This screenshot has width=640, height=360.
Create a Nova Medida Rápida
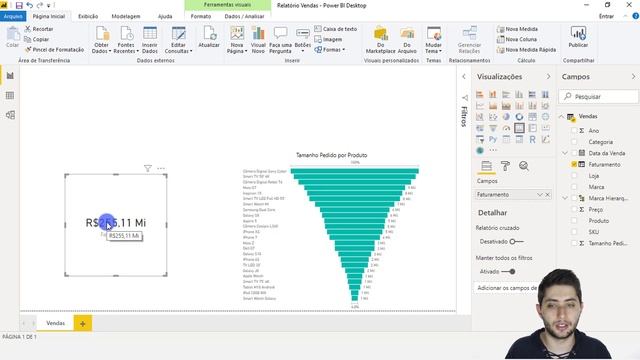(526, 50)
